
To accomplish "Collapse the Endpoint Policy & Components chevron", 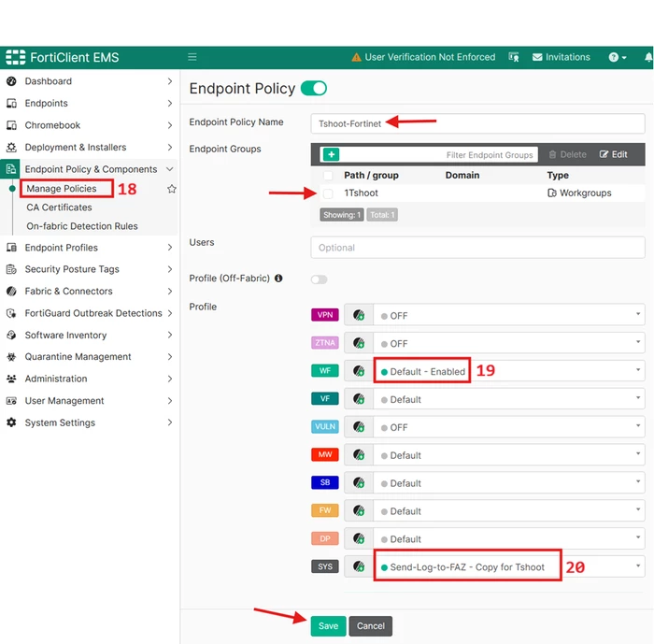I will 170,169.
